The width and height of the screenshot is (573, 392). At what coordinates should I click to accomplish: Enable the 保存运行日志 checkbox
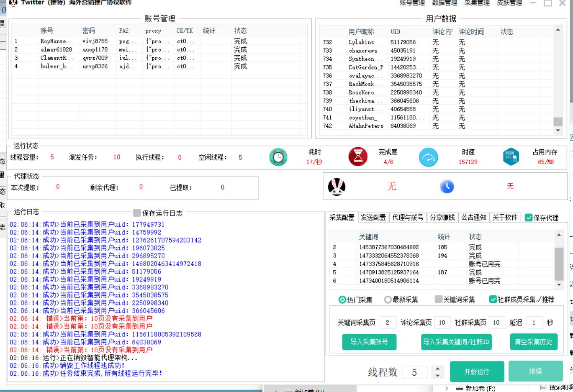pyautogui.click(x=137, y=214)
